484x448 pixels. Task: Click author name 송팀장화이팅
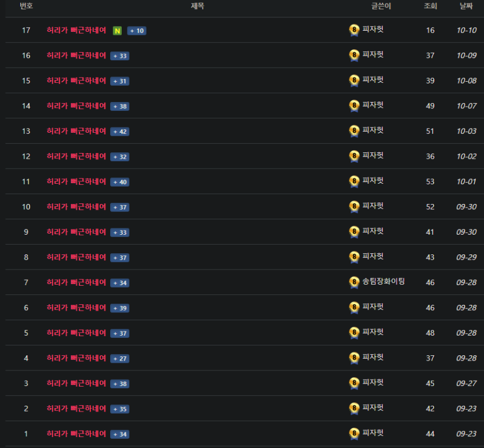383,282
